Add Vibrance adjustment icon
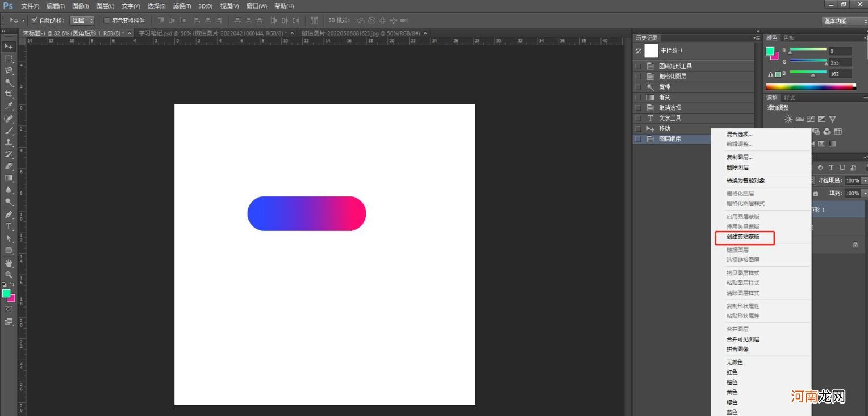The image size is (868, 416). click(832, 119)
